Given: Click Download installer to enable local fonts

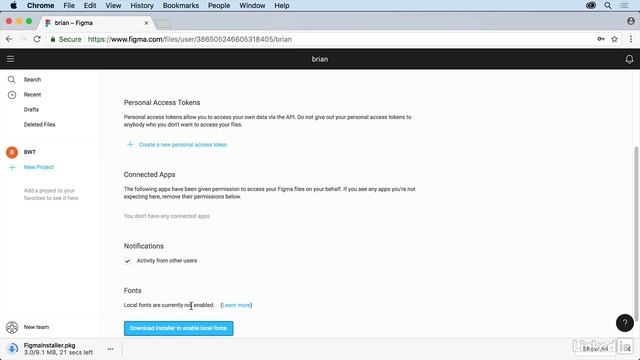Looking at the screenshot, I should tap(178, 329).
